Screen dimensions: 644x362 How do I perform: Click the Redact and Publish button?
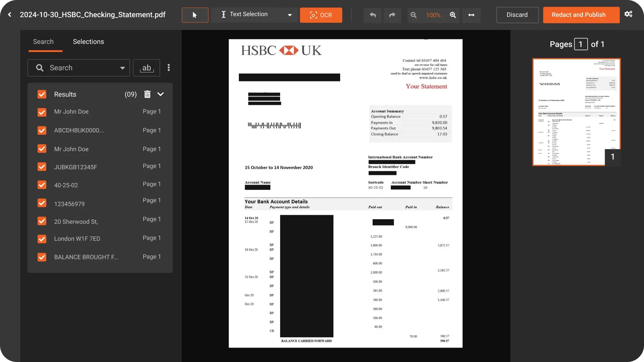(581, 15)
